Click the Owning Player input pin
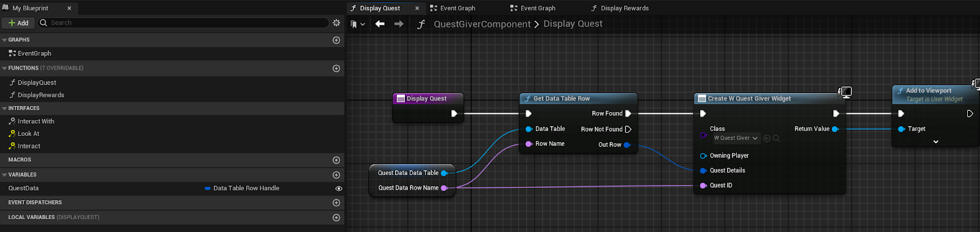This screenshot has height=232, width=980. pyautogui.click(x=703, y=156)
